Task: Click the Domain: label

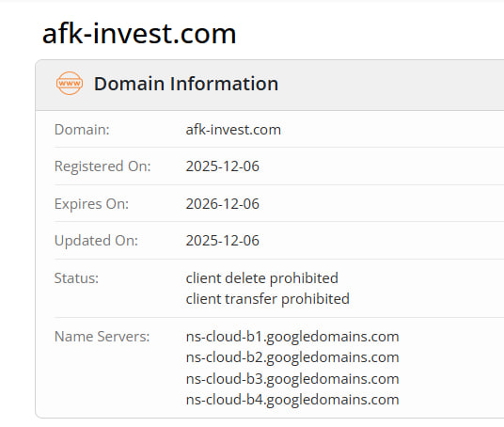Action: pos(82,130)
